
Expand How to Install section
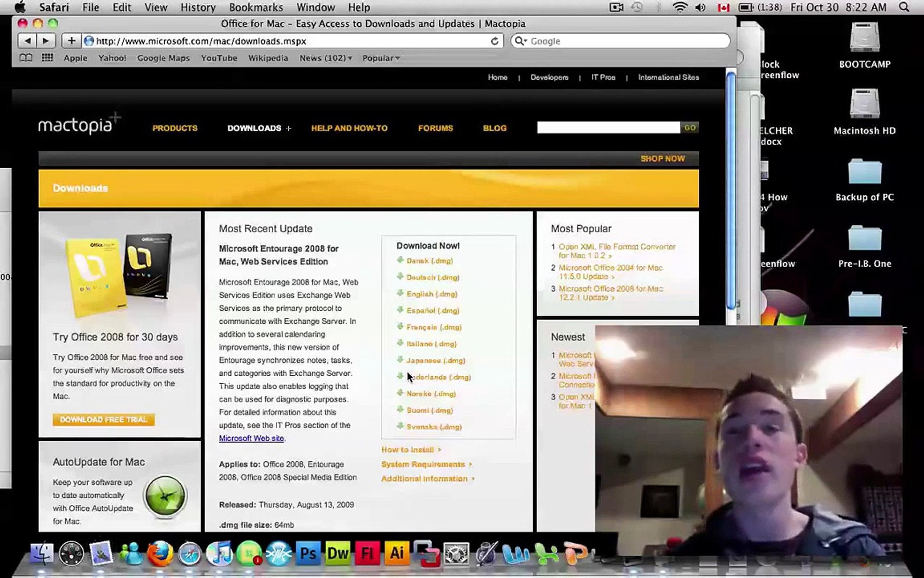coord(411,450)
